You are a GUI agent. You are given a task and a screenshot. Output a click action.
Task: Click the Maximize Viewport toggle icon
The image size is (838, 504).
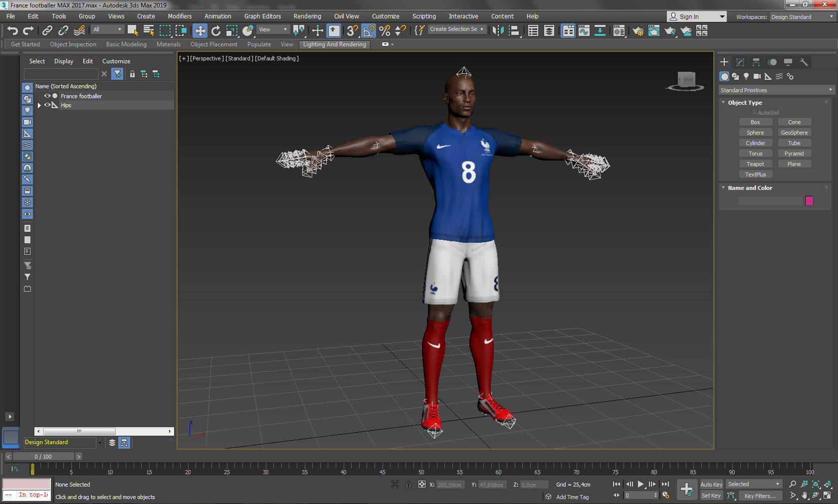point(827,496)
